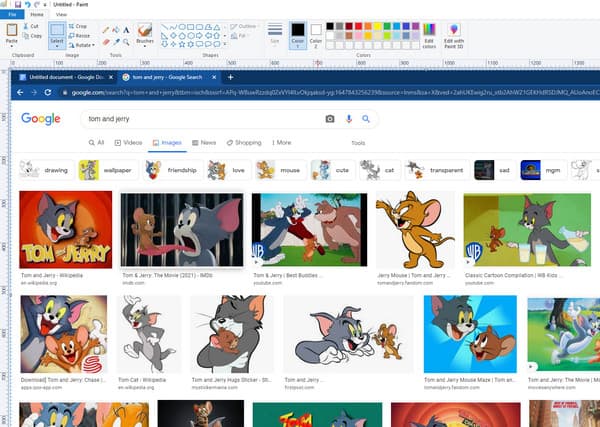Screen dimensions: 600x427
Task: Pick the black color swatch
Action: pyautogui.click(x=330, y=26)
